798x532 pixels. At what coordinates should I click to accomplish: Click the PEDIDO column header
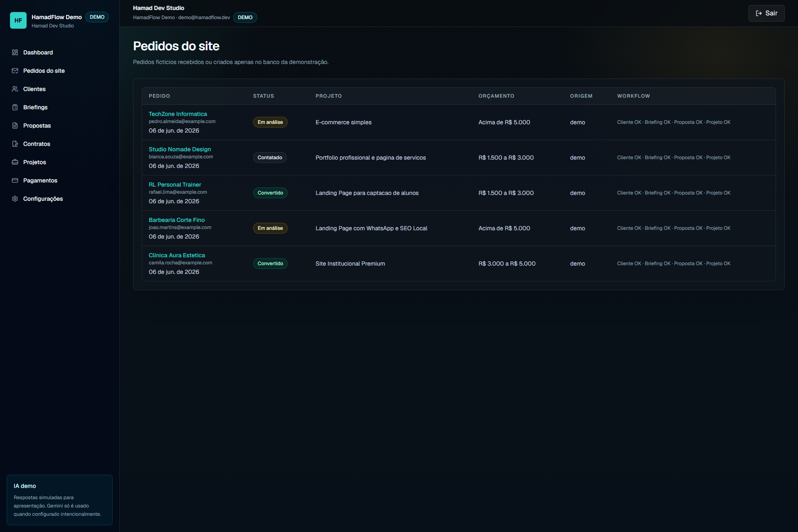tap(159, 96)
